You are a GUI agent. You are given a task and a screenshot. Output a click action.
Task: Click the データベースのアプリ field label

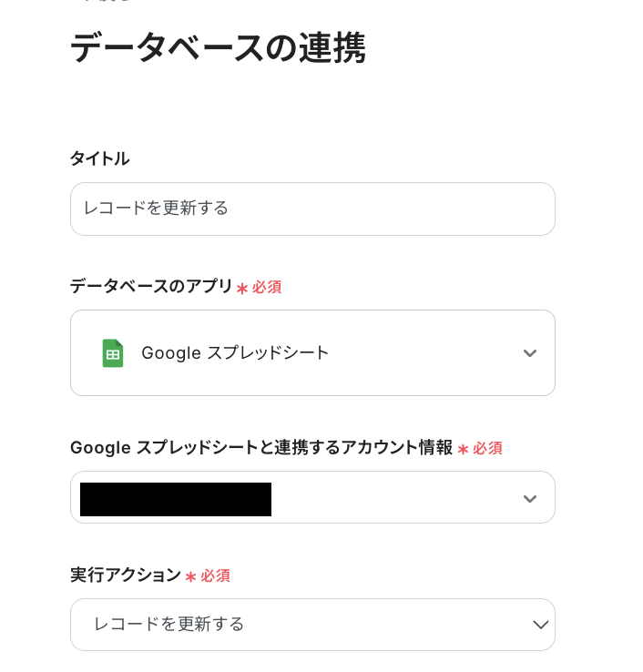pos(151,287)
